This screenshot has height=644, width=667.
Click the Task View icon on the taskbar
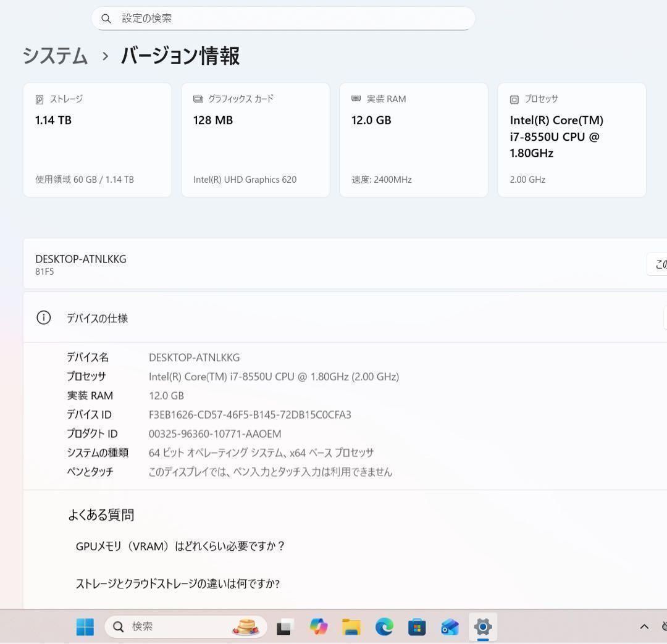coord(284,626)
